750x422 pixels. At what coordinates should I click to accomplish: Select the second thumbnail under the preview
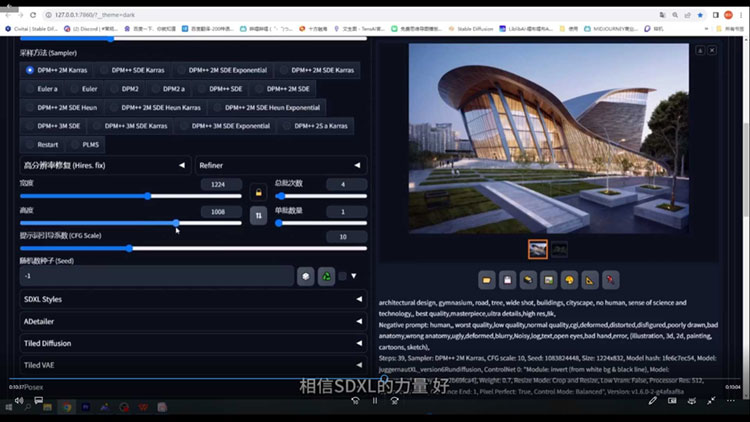pyautogui.click(x=560, y=248)
